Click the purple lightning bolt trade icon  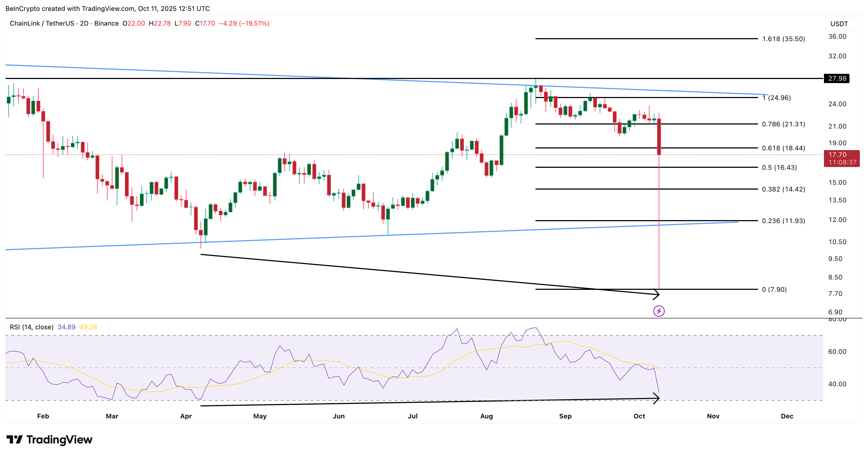(x=658, y=311)
